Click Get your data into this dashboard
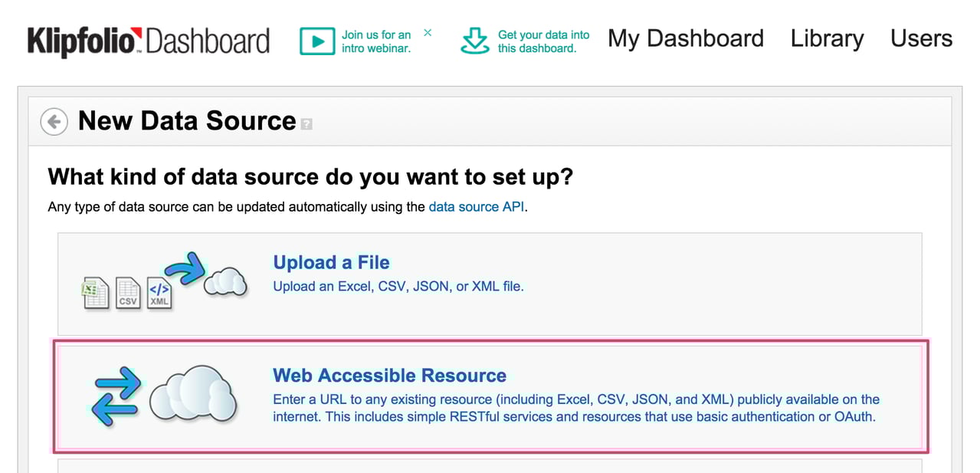Viewport: 980px width, 473px height. 543,41
